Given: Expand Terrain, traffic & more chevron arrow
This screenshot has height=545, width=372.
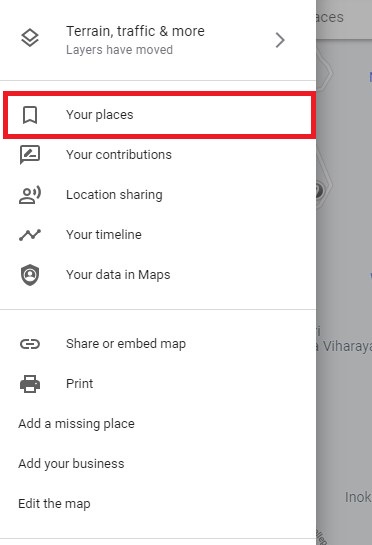Looking at the screenshot, I should coord(280,40).
